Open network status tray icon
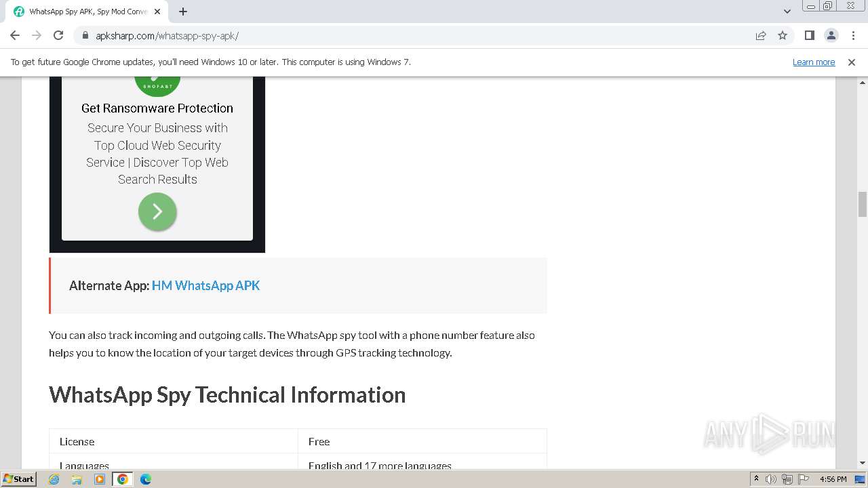Viewport: 868px width, 488px height. 787,479
